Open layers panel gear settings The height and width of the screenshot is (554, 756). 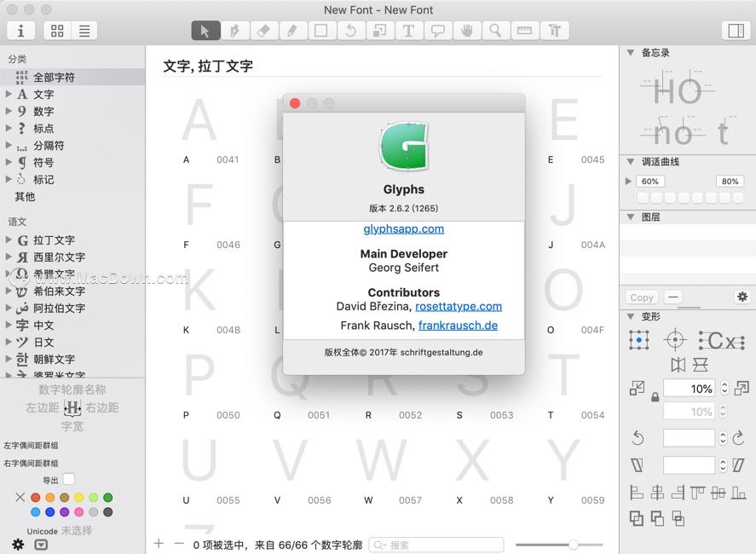point(742,297)
